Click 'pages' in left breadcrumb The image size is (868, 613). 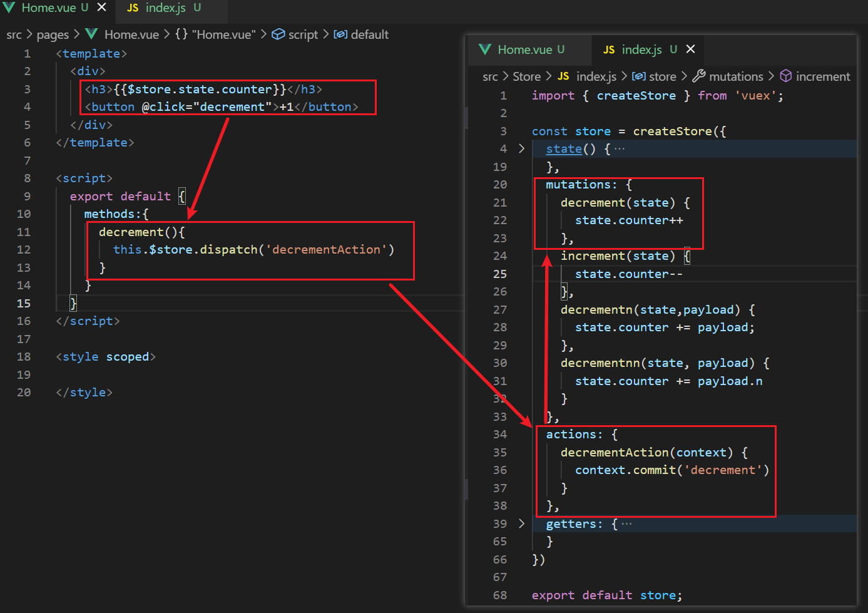[x=53, y=35]
